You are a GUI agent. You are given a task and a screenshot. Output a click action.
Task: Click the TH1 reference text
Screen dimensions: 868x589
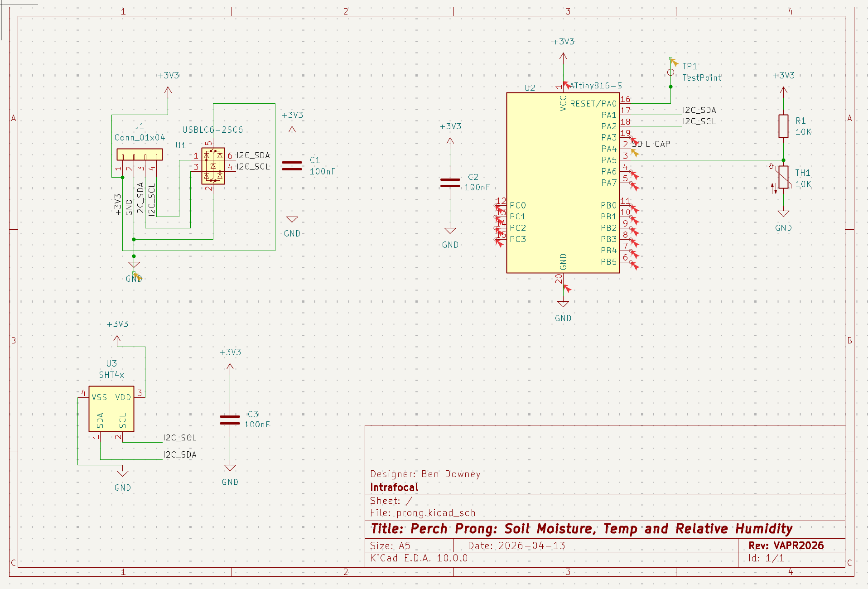coord(803,173)
